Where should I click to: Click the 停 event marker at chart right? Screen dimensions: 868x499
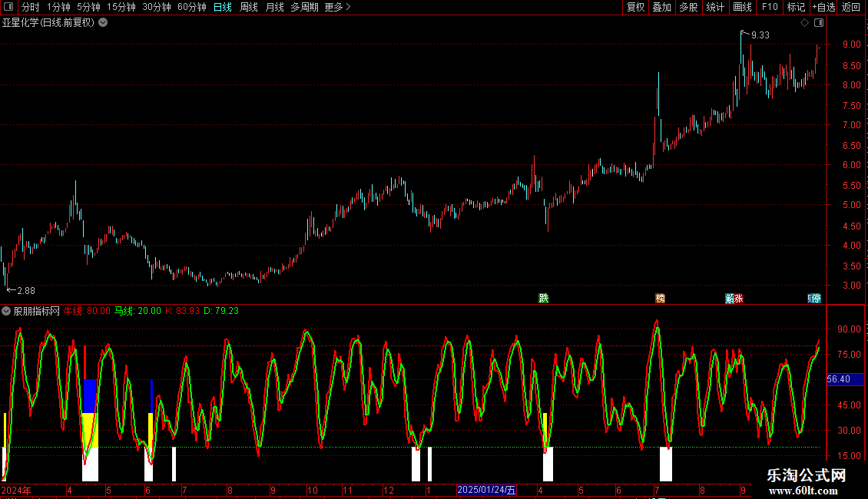[x=816, y=298]
